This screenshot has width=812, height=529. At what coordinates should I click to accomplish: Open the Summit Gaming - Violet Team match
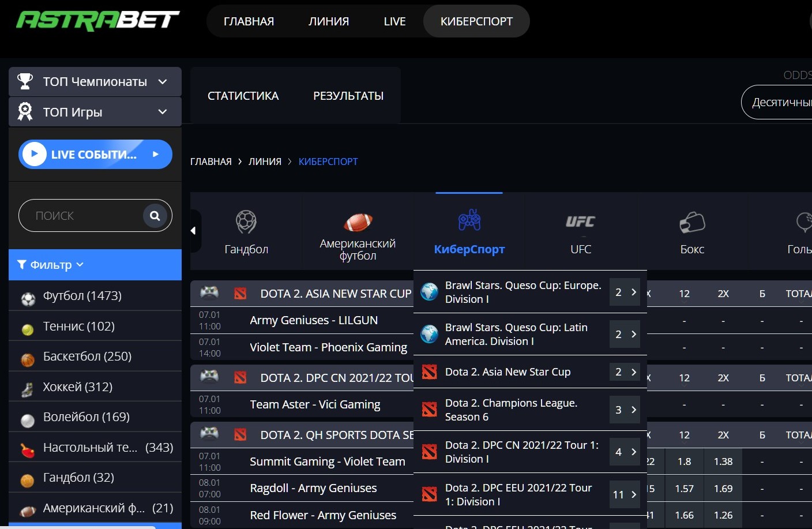(328, 462)
